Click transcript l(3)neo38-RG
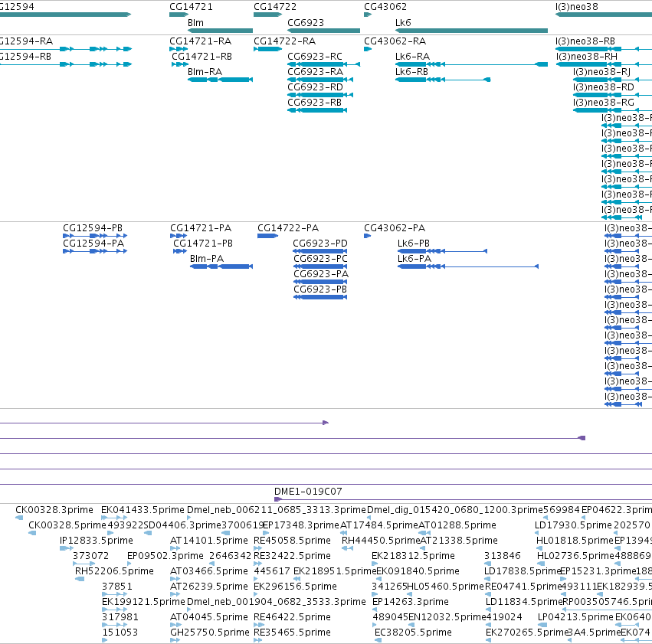 (x=604, y=103)
